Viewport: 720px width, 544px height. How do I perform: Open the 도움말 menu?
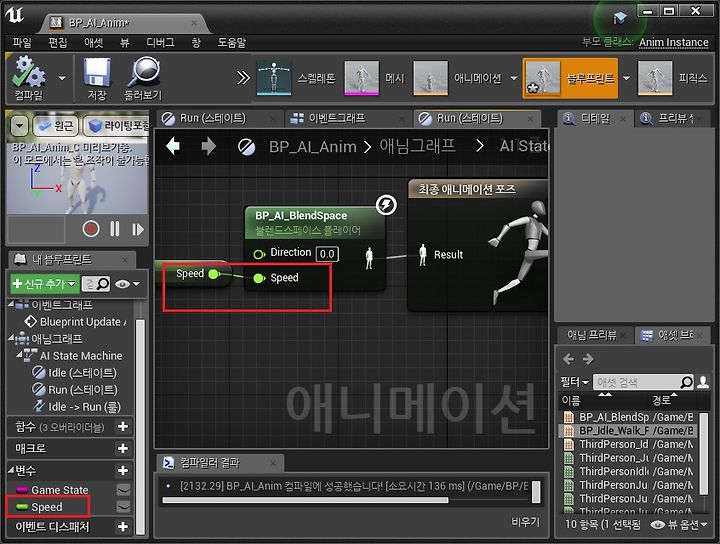[x=232, y=43]
